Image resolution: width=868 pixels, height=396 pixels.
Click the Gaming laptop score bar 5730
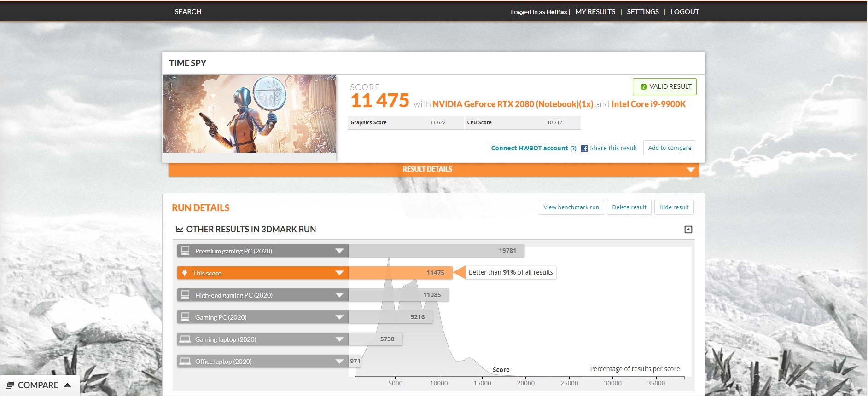[375, 339]
